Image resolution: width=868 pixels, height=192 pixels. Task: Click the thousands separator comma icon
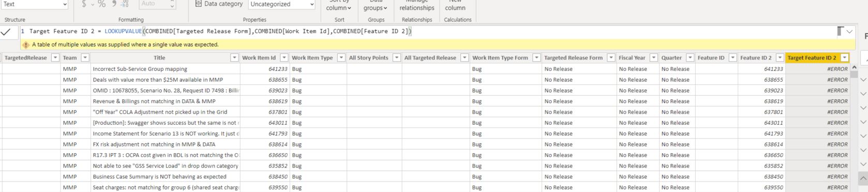(x=114, y=4)
